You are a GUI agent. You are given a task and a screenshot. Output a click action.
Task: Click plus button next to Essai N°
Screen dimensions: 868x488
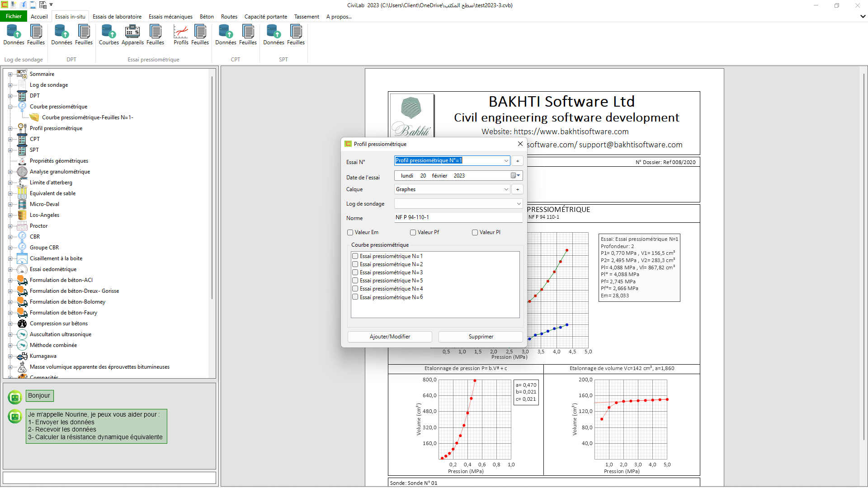(518, 160)
